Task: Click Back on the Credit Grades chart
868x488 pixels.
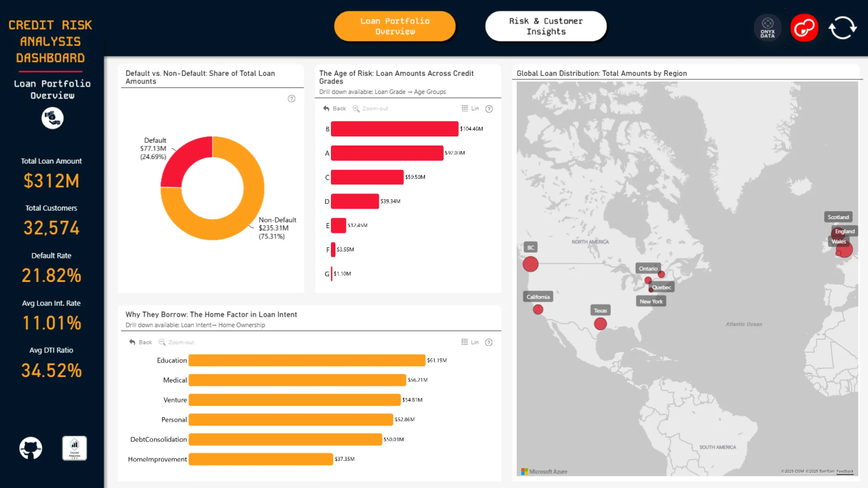Action: coord(335,108)
